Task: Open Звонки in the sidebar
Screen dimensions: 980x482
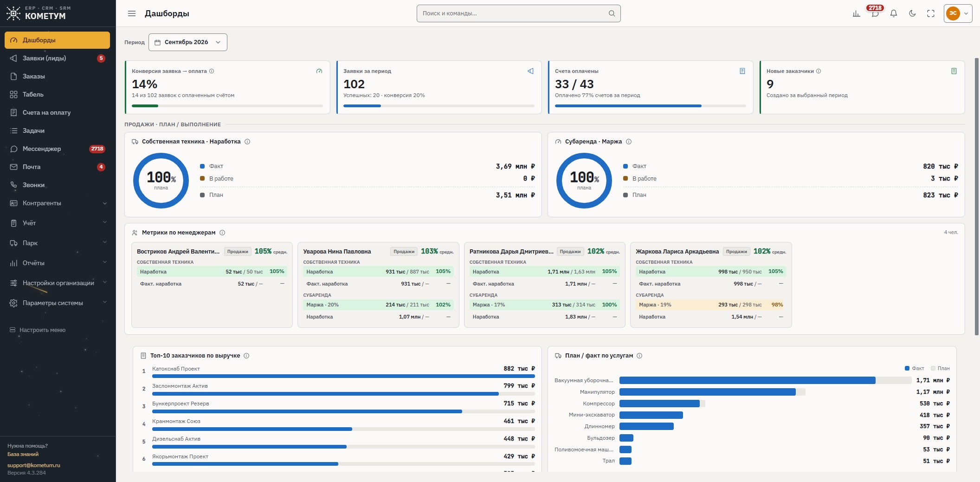Action: 58,185
